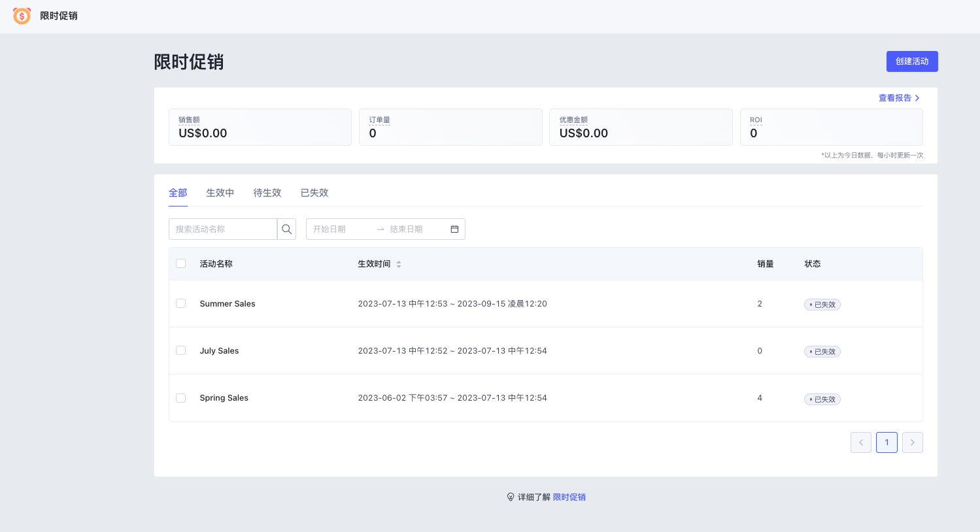Check the Spring Sales checkbox
The width and height of the screenshot is (980, 532).
[180, 397]
